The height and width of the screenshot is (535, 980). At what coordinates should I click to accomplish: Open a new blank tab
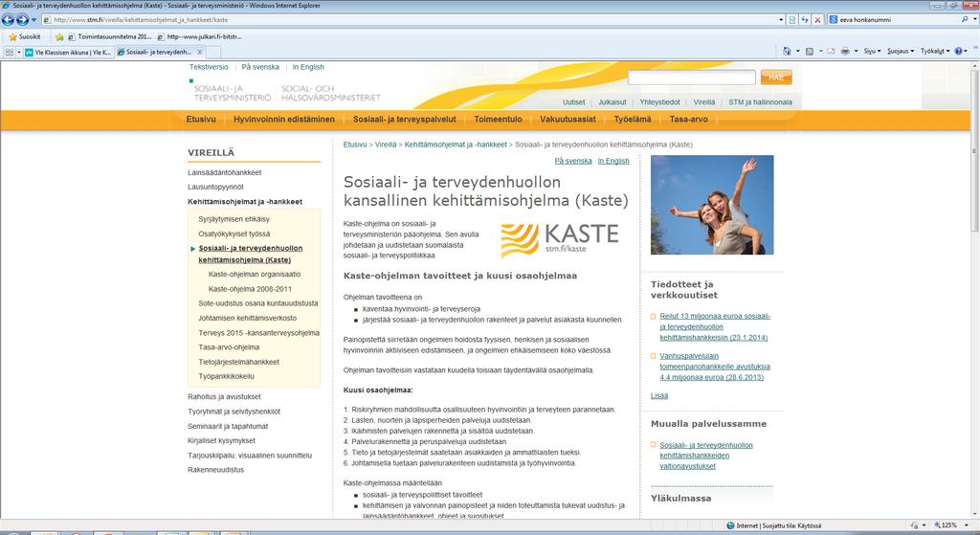tap(213, 53)
